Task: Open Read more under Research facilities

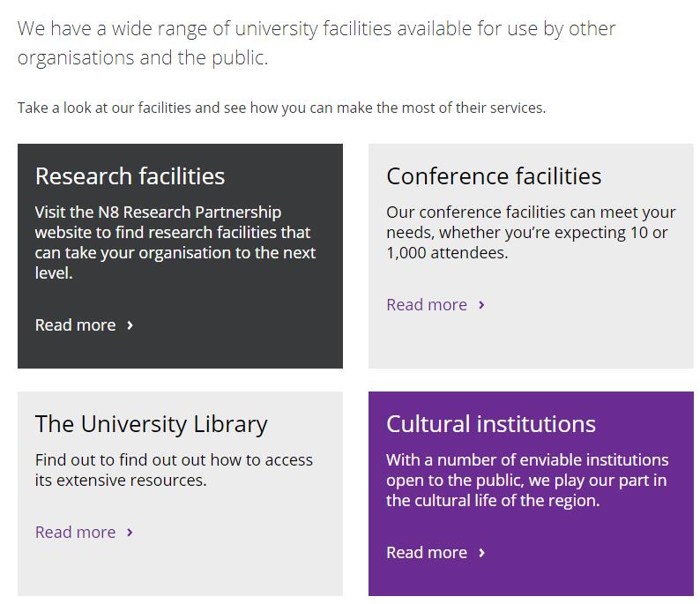Action: (x=76, y=325)
